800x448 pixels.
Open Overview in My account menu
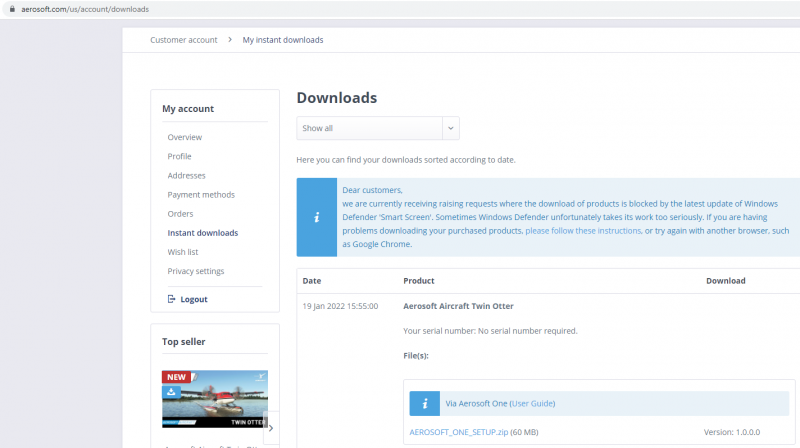pyautogui.click(x=185, y=137)
